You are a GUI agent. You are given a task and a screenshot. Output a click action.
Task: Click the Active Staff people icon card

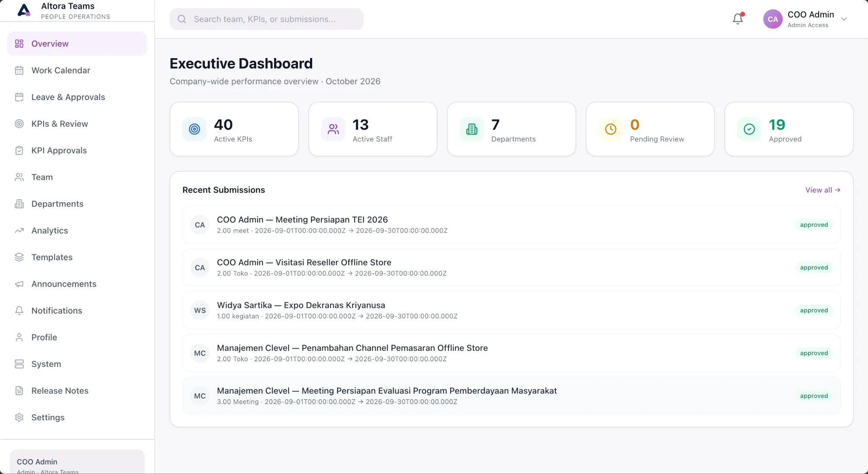tap(334, 129)
